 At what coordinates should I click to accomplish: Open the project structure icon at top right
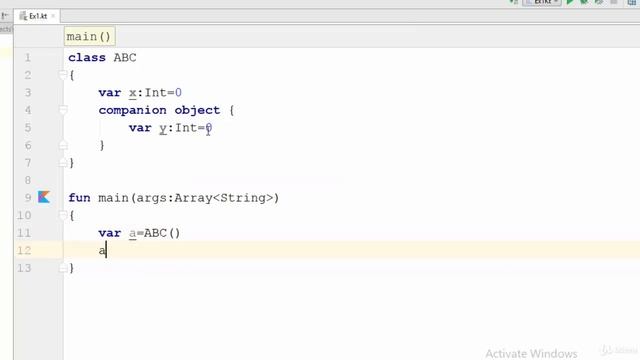[632, 2]
